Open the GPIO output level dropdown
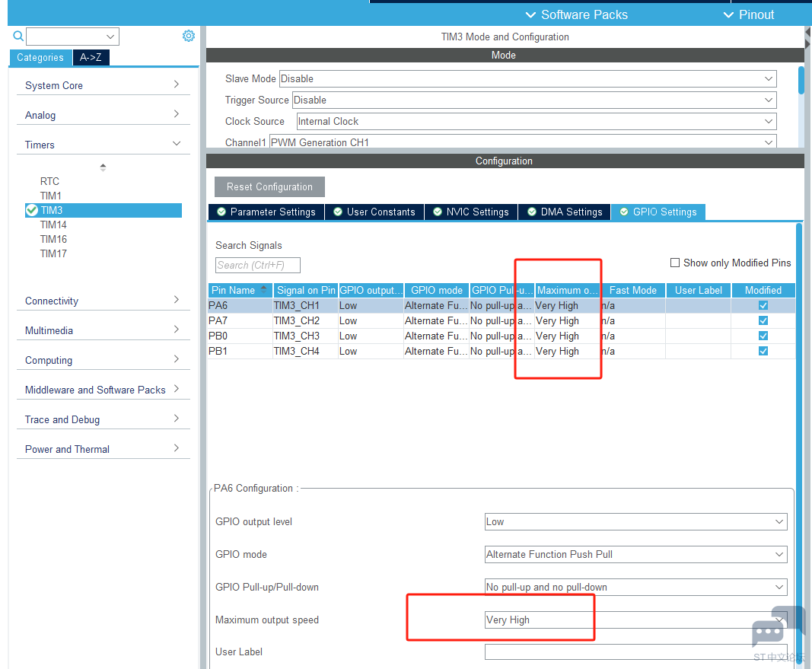The image size is (812, 669). click(636, 521)
